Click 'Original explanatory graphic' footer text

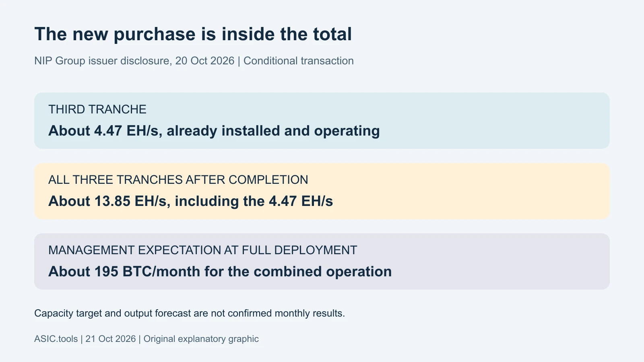pos(201,339)
